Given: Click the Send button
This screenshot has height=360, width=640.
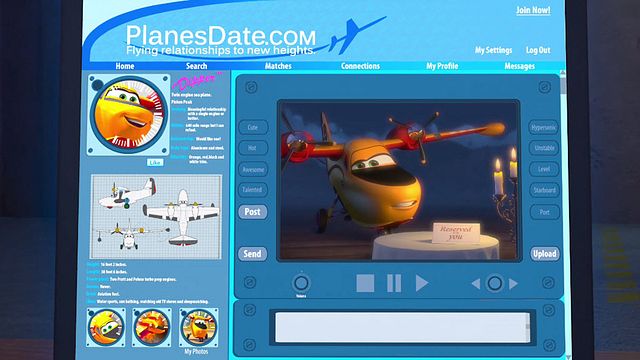Looking at the screenshot, I should pos(253,253).
